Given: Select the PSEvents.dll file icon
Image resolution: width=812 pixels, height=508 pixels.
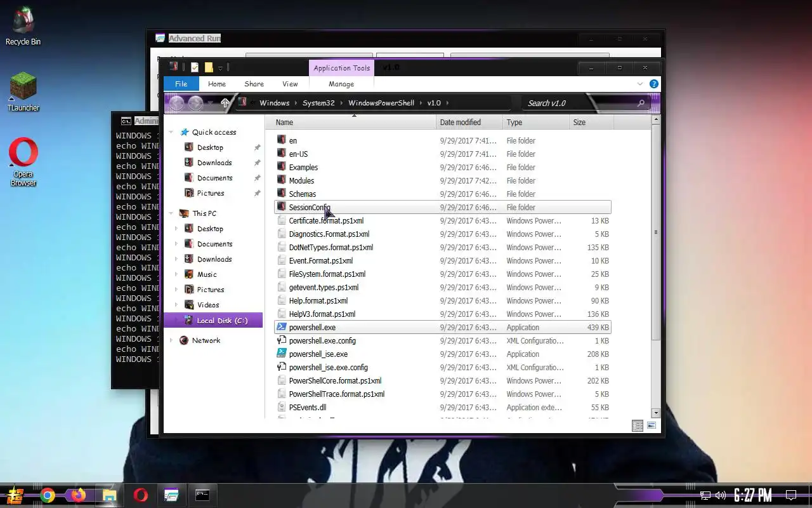Looking at the screenshot, I should (x=282, y=408).
